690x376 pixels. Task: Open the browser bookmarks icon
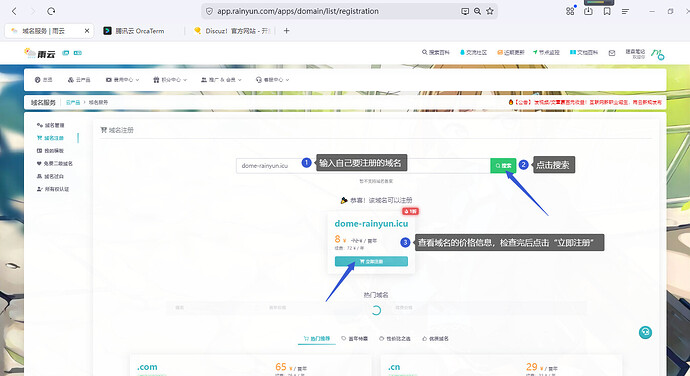(x=607, y=11)
